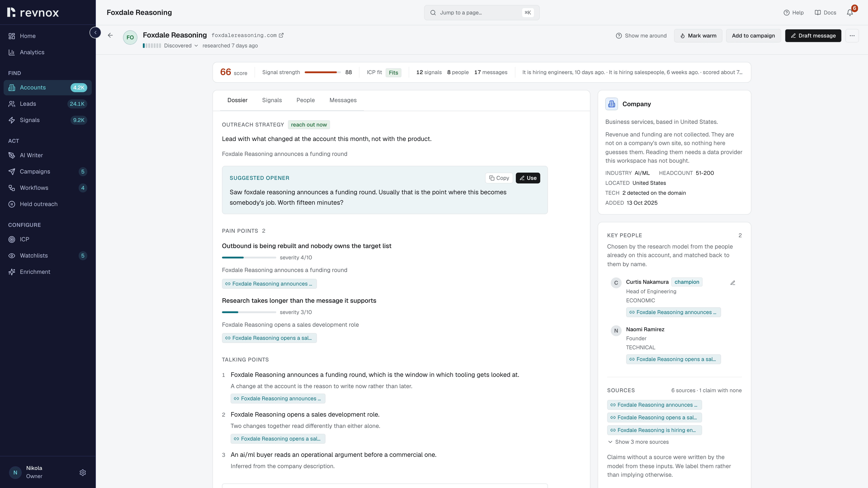Open Analytics in the sidebar
The width and height of the screenshot is (868, 488).
[47, 52]
